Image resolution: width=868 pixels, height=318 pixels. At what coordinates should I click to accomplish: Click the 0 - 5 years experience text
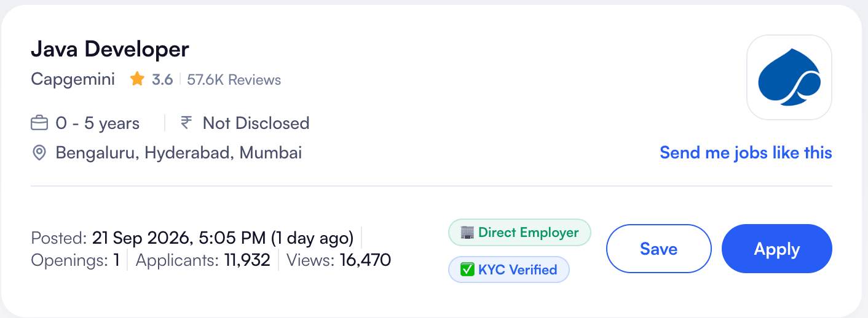point(98,123)
